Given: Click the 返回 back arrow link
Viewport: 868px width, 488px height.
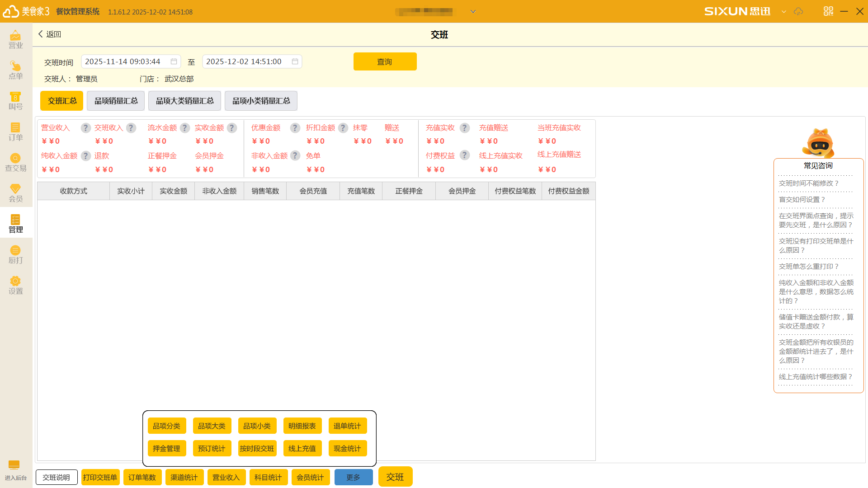Looking at the screenshot, I should click(49, 34).
